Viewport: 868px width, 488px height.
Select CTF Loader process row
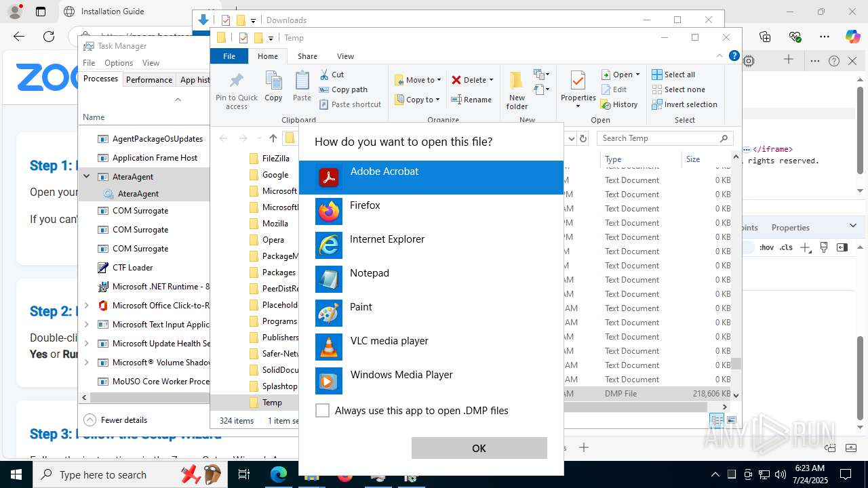[x=144, y=267]
